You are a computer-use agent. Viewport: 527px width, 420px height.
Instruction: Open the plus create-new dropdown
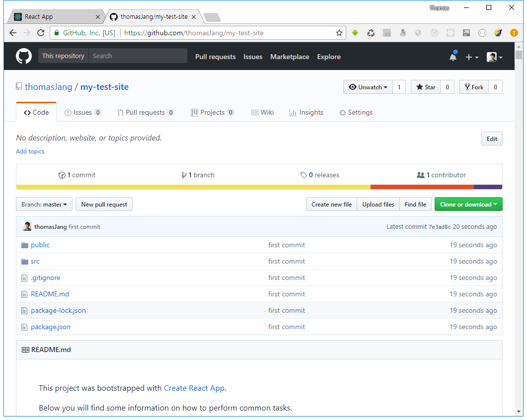(x=472, y=57)
